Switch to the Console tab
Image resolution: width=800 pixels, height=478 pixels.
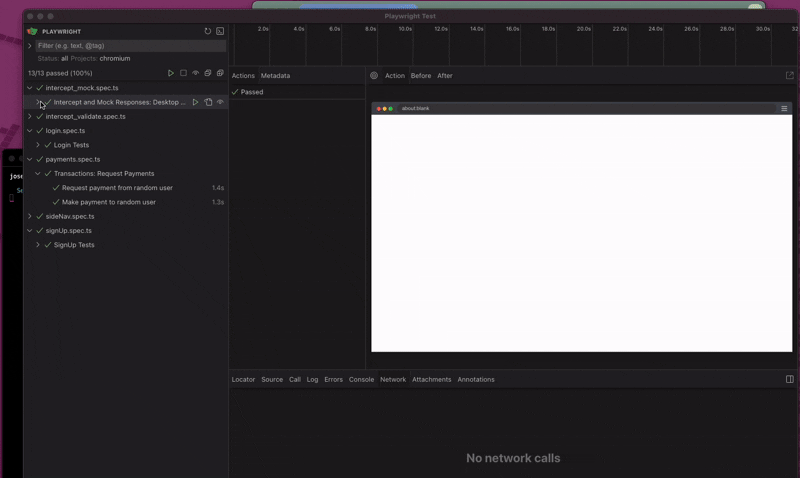coord(361,380)
